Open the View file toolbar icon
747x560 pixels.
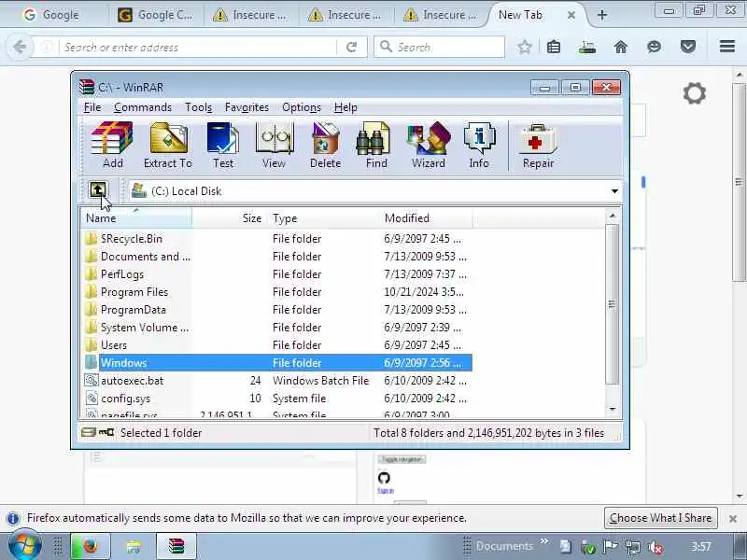pos(274,146)
